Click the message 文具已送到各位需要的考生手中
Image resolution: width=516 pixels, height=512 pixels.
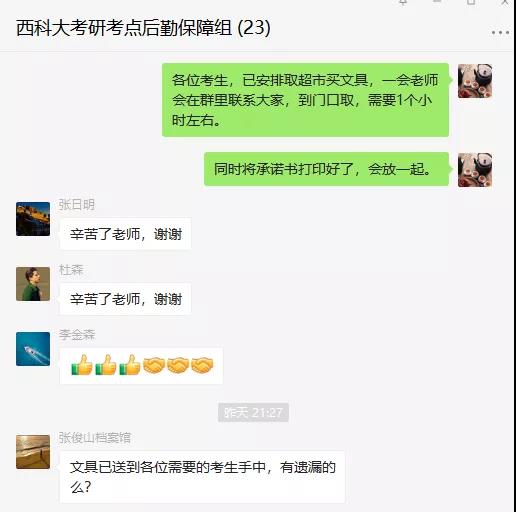pyautogui.click(x=202, y=477)
